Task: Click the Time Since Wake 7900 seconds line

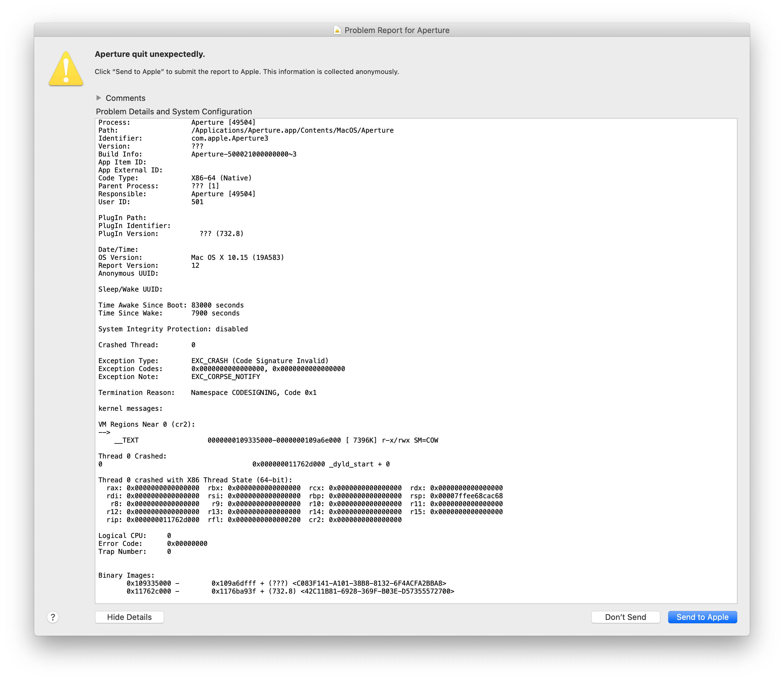Action: (x=169, y=313)
